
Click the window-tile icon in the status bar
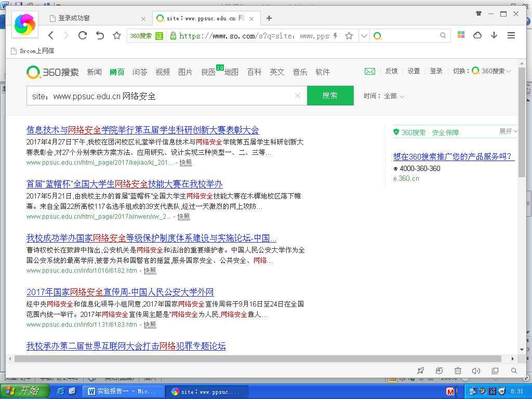pos(495,371)
